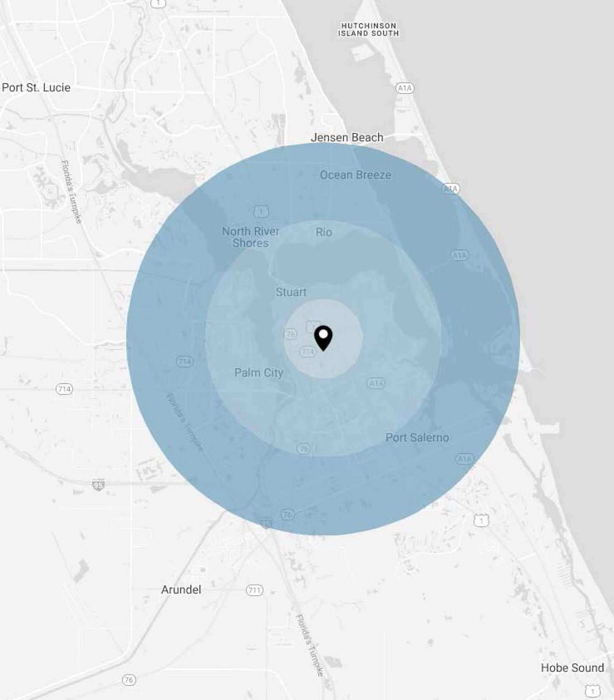Click the route 76 shield in bottom-left corner

point(129,680)
